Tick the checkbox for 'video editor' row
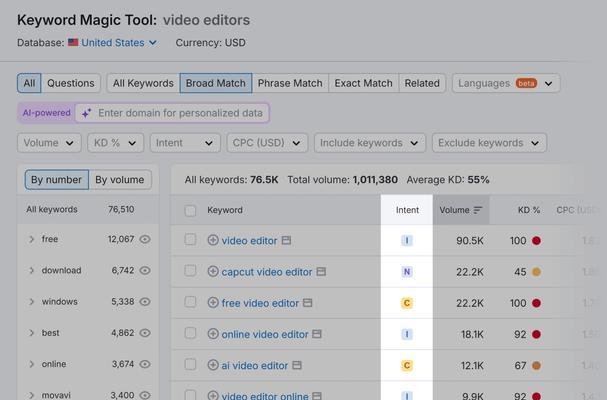This screenshot has height=400, width=607. pyautogui.click(x=190, y=239)
